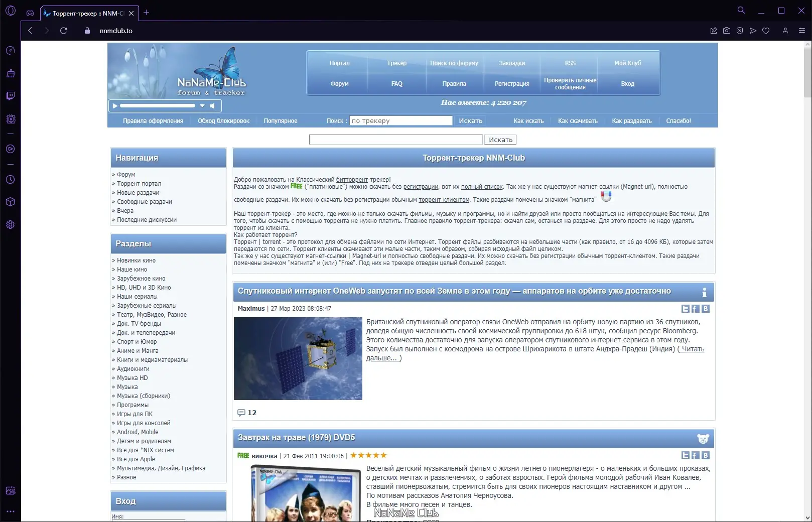Open Зарубежное кино section
Viewport: 812px width, 522px height.
(141, 279)
